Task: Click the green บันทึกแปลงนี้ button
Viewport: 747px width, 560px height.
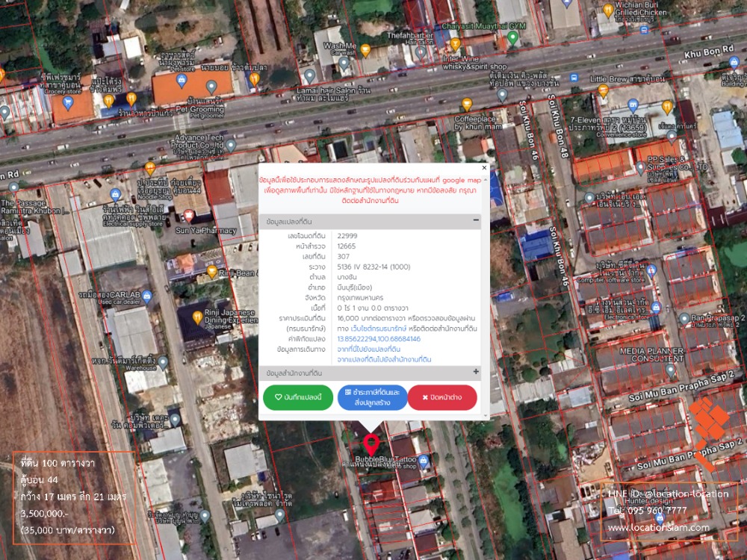Action: tap(298, 397)
